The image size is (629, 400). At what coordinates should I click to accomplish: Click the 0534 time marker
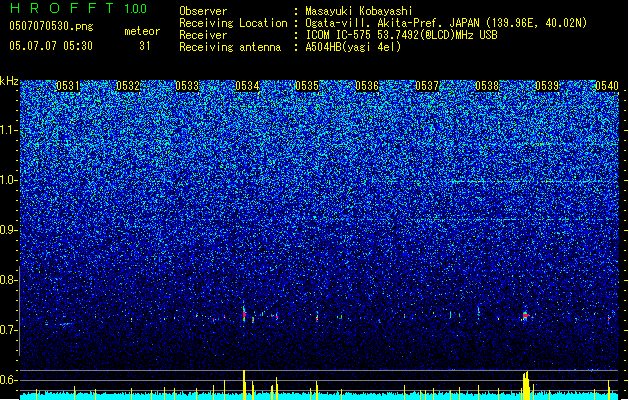pyautogui.click(x=247, y=86)
